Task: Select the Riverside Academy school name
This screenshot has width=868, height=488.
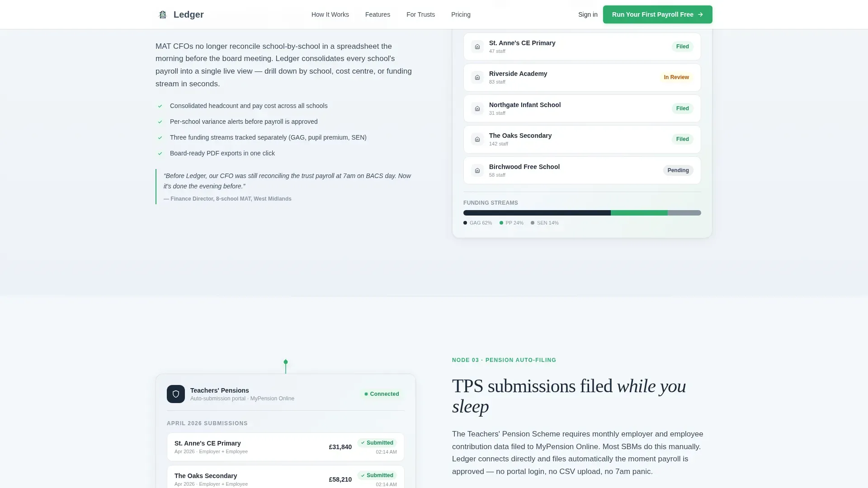Action: (x=518, y=74)
